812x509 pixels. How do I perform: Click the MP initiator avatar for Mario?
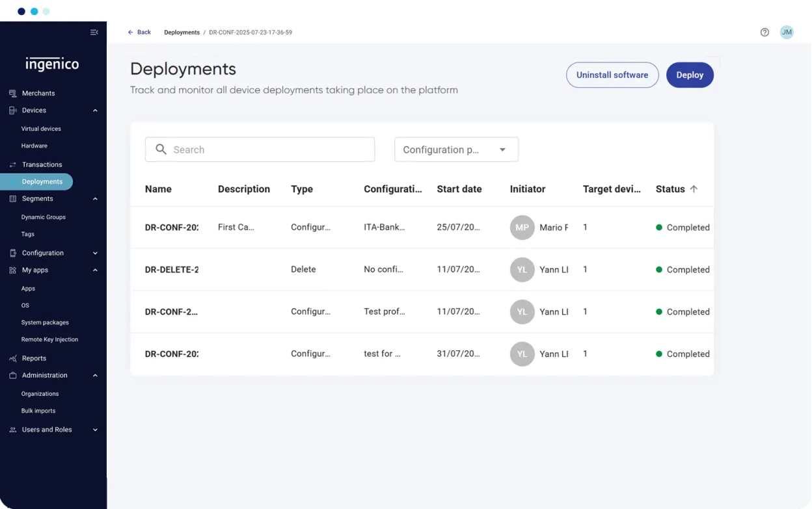point(522,228)
